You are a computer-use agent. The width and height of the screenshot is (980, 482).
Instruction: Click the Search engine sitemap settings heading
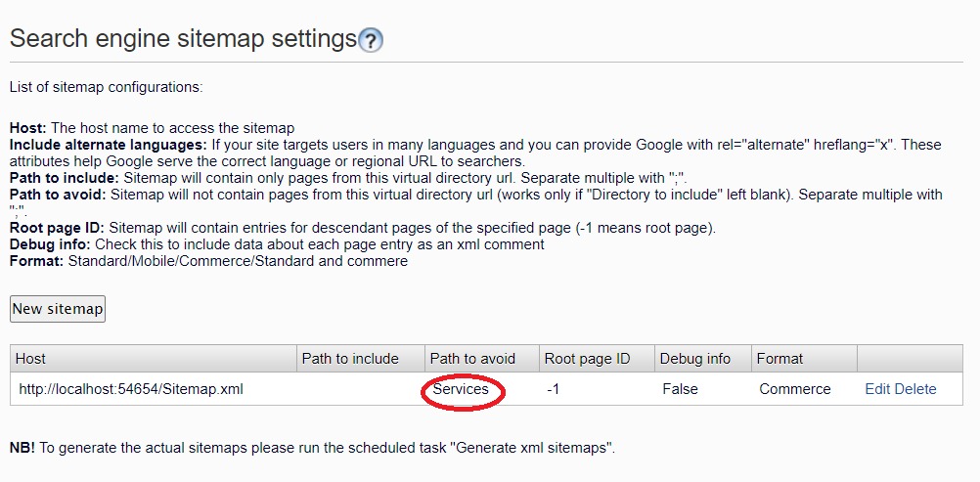183,39
